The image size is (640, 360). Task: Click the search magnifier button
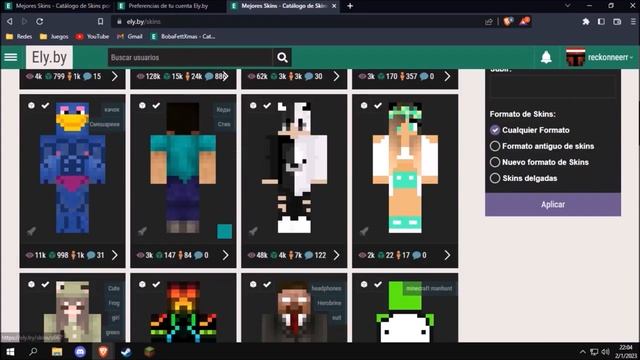click(282, 58)
